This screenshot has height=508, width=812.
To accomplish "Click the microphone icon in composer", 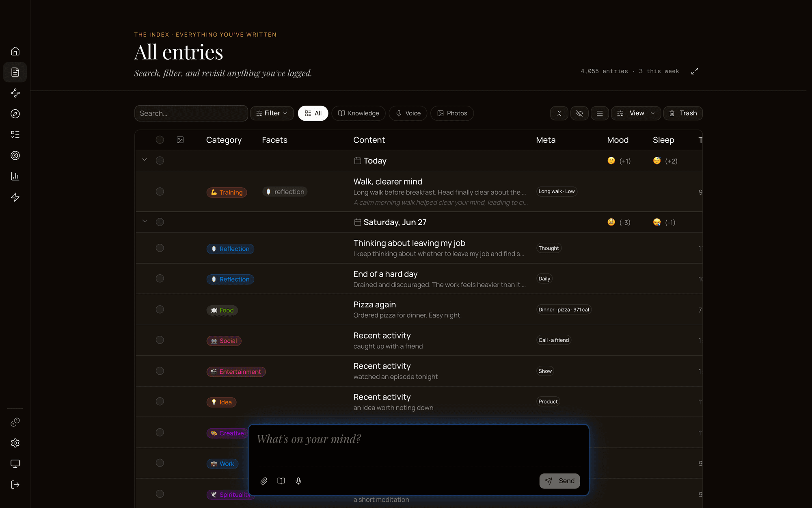I will (x=298, y=481).
